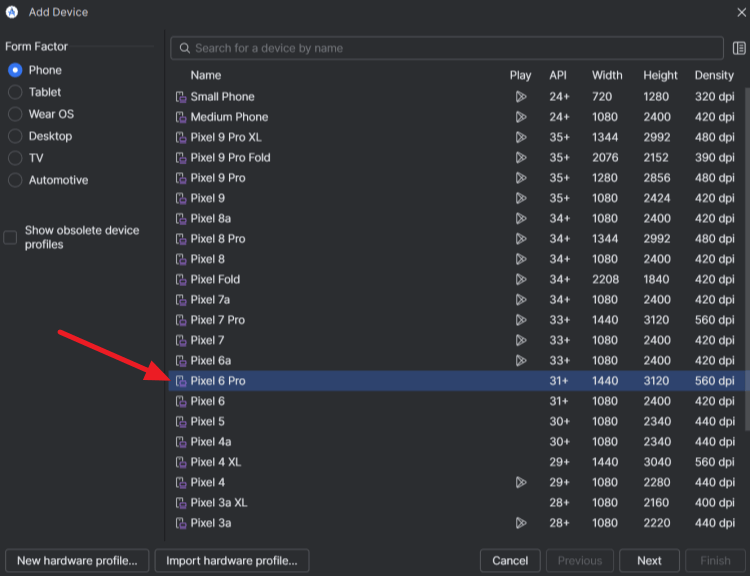Screen dimensions: 750x576
Task: Click Play Store icon in Pixel 7a row
Action: [521, 299]
